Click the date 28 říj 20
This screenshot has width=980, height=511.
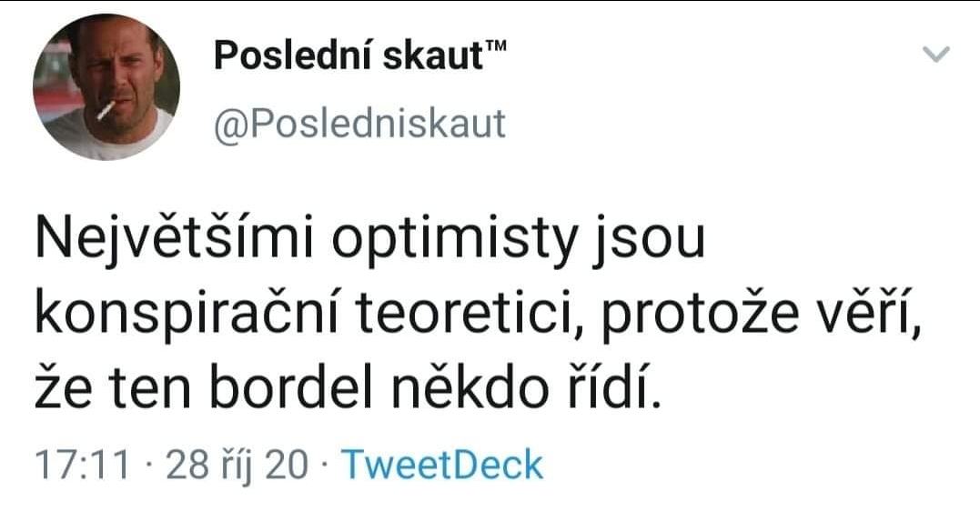(x=238, y=465)
